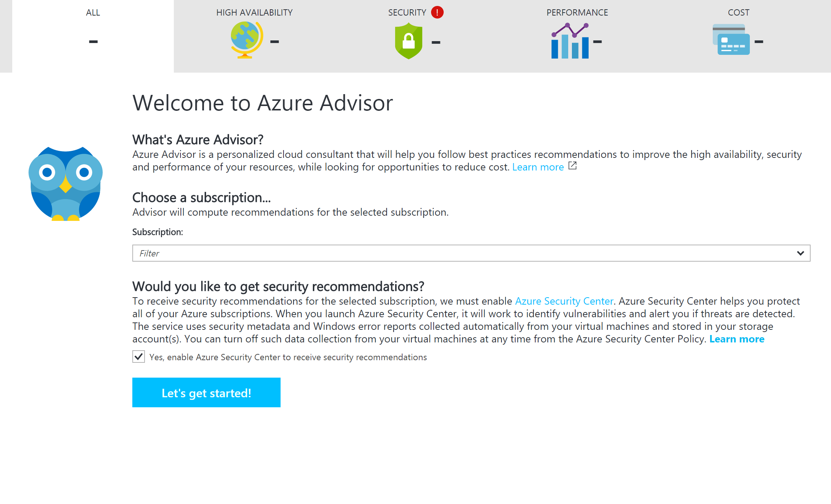Toggle the dash under PERFORMANCE
The image size is (831, 504).
pyautogui.click(x=597, y=42)
